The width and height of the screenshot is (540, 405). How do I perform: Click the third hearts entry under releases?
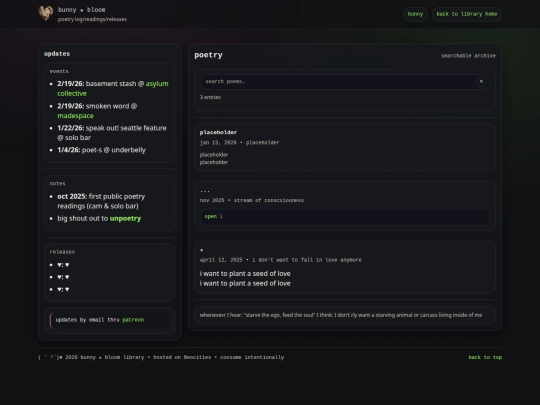tap(63, 290)
